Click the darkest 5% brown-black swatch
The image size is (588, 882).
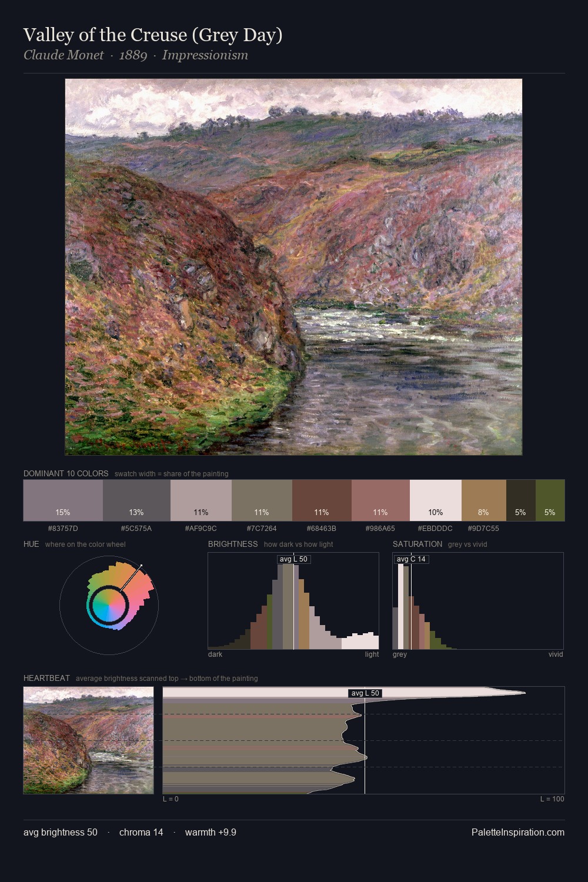point(520,500)
